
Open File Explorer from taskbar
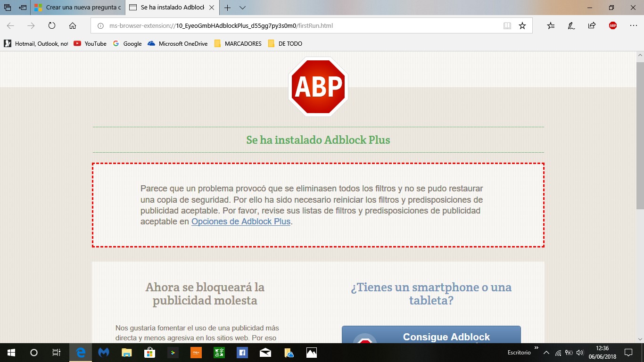pyautogui.click(x=127, y=353)
